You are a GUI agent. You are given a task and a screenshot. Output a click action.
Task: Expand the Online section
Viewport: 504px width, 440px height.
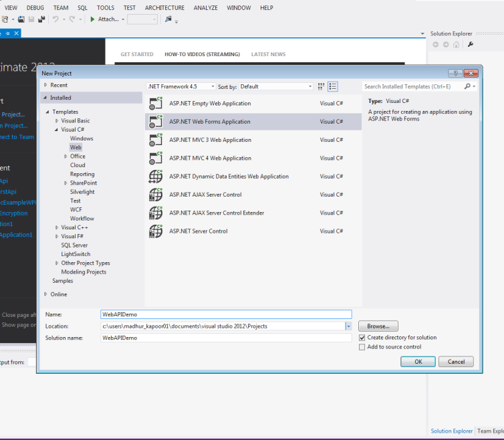[45, 294]
